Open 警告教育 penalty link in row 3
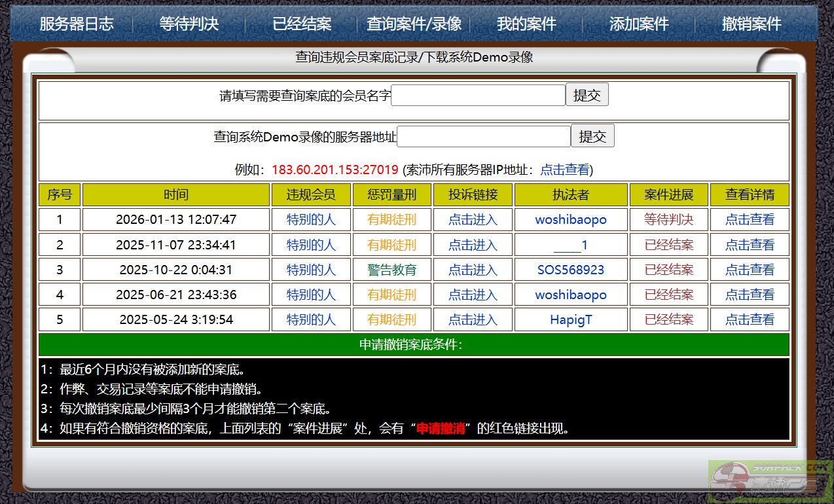Viewport: 834px width, 504px height. (x=391, y=270)
